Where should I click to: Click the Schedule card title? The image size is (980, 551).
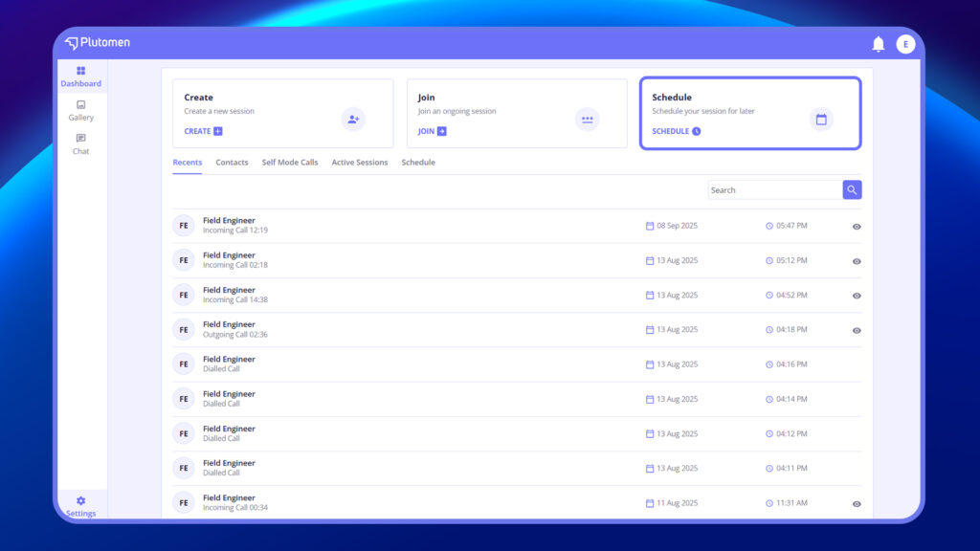[x=672, y=98]
